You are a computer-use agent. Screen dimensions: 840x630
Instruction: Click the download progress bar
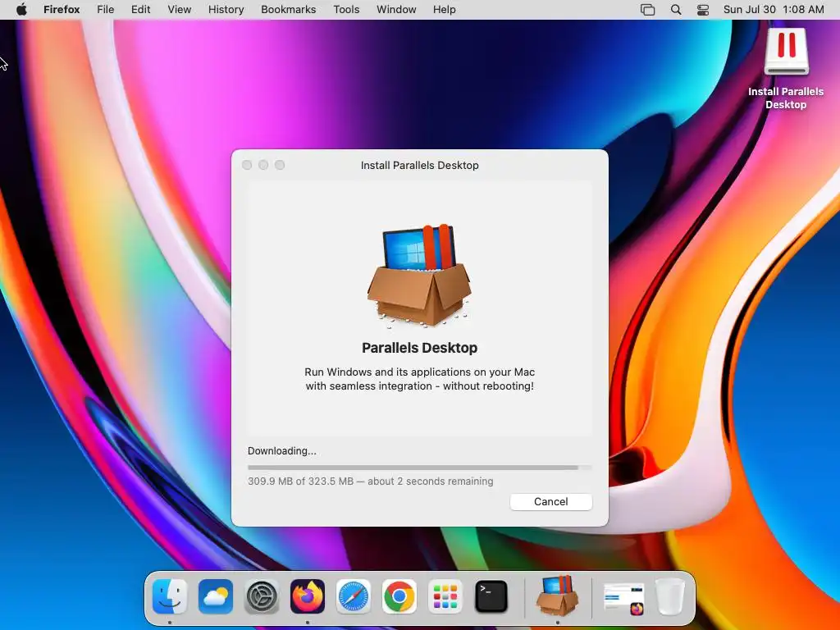point(419,468)
